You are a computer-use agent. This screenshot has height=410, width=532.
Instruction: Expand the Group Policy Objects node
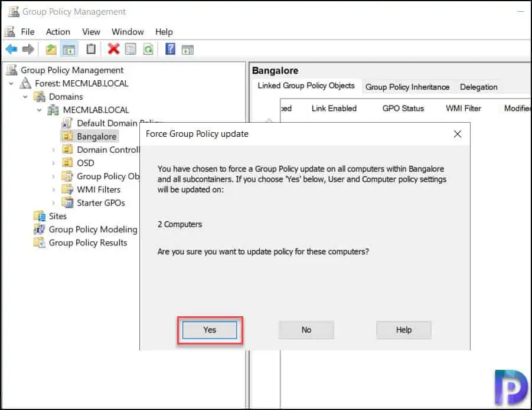point(53,176)
